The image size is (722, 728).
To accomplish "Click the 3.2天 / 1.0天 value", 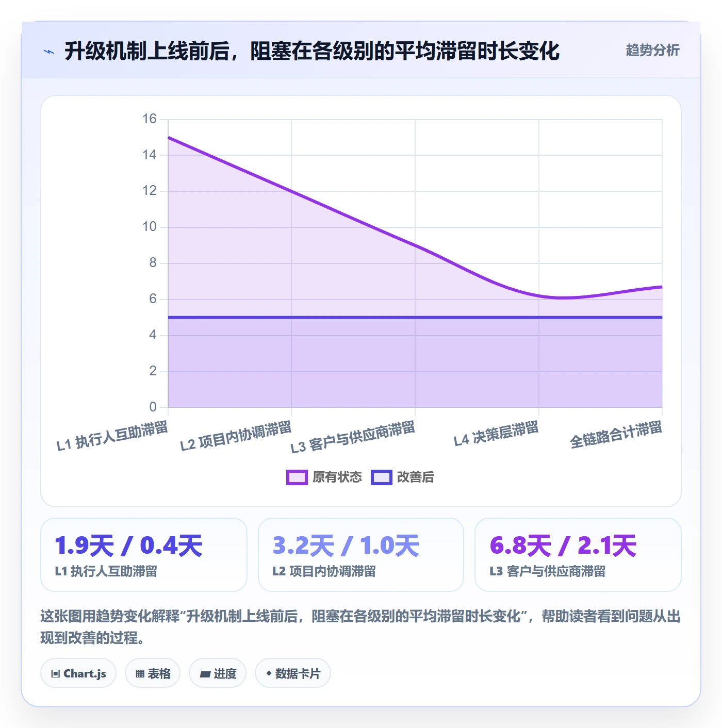I will click(346, 546).
